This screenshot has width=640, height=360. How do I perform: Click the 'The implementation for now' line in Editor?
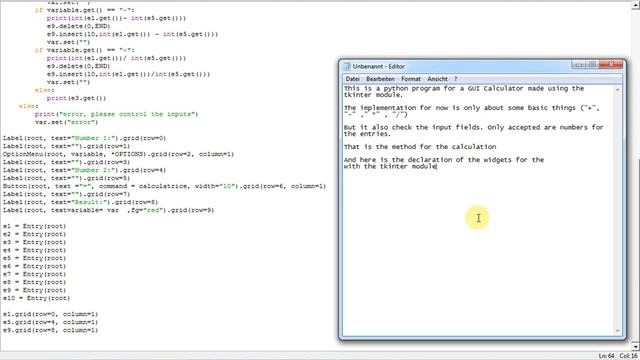point(471,108)
